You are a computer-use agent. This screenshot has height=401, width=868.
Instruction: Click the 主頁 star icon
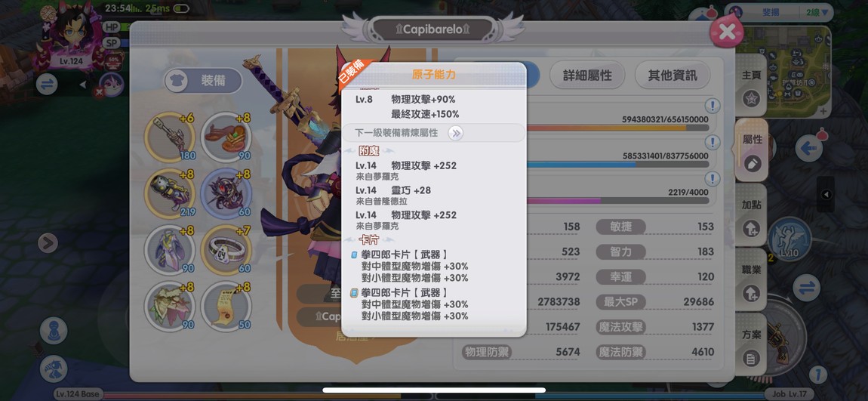click(751, 99)
